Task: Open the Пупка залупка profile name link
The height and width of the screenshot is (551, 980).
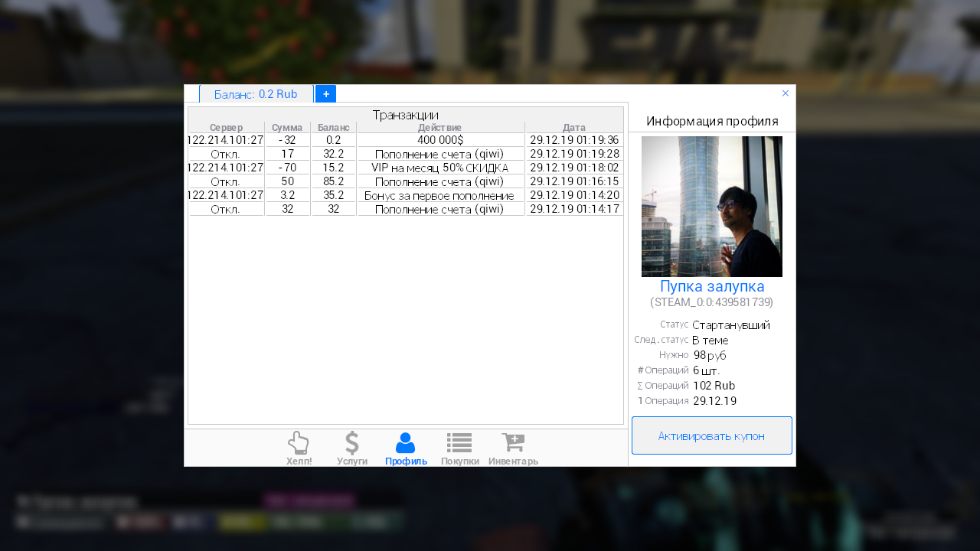Action: point(711,287)
